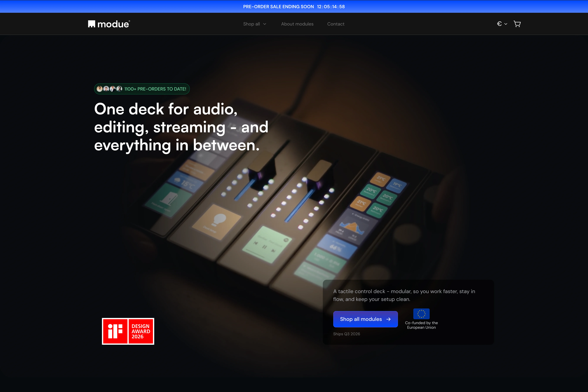Expand the Shop all menu
The width and height of the screenshot is (588, 392).
(255, 24)
